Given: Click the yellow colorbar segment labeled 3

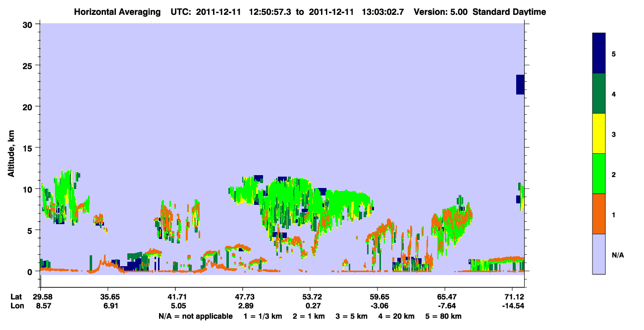Looking at the screenshot, I should [599, 134].
